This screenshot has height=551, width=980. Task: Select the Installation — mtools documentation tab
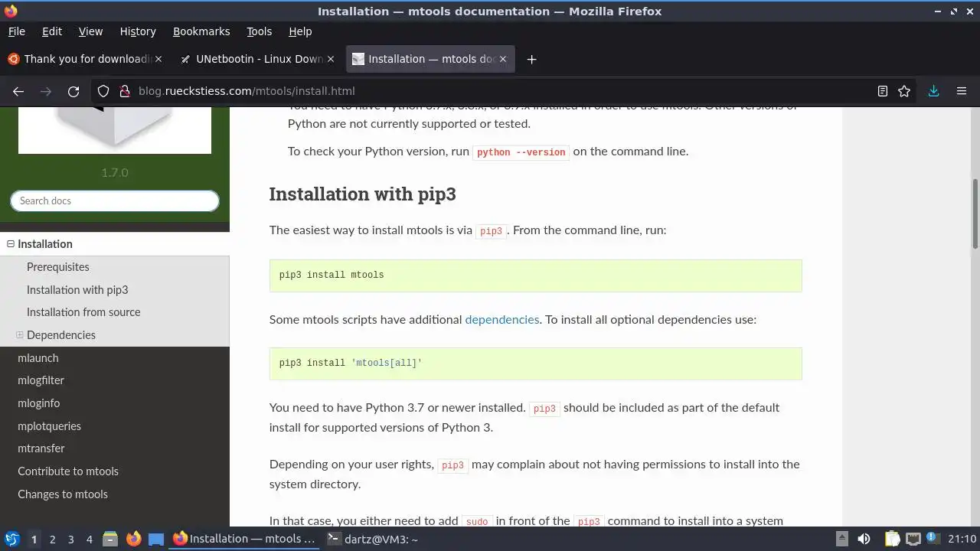[x=430, y=59]
